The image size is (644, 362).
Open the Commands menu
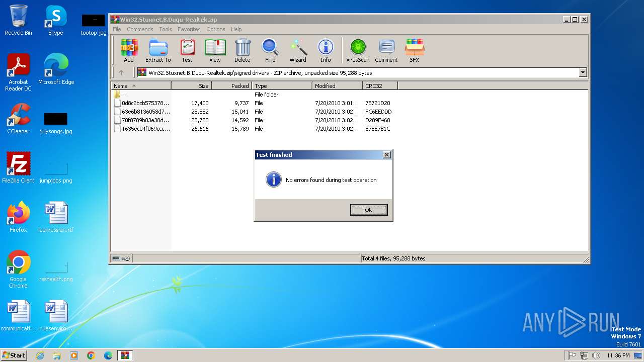point(140,29)
